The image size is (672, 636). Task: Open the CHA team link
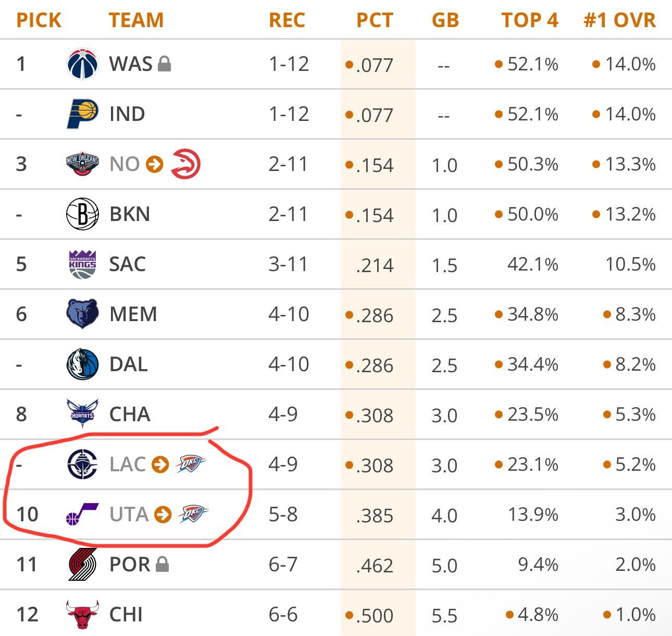(130, 414)
